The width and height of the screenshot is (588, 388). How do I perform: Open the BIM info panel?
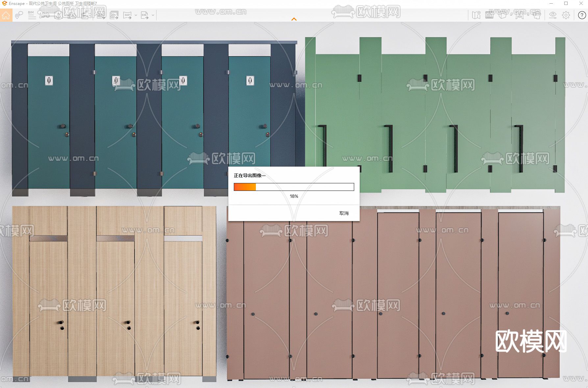coord(32,15)
